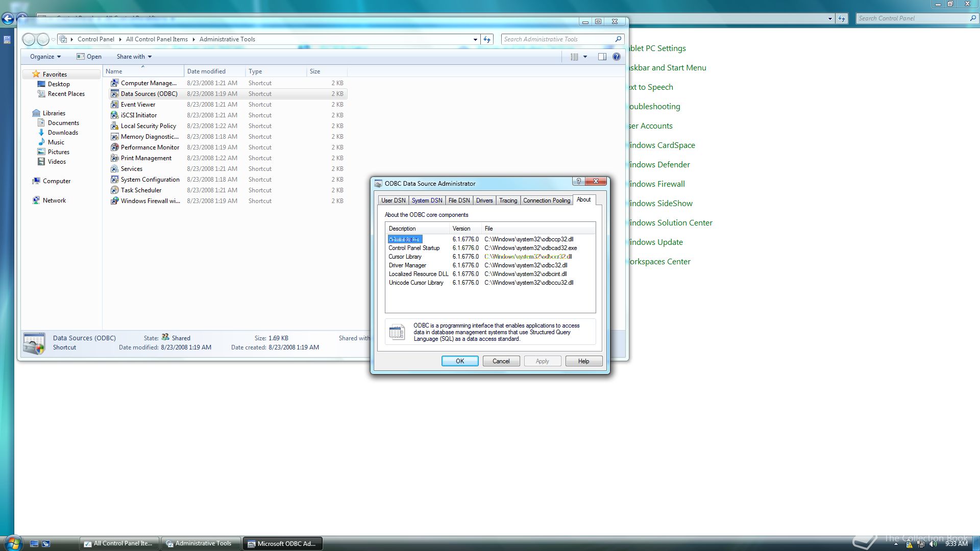Click the volume icon in system tray

pyautogui.click(x=934, y=544)
